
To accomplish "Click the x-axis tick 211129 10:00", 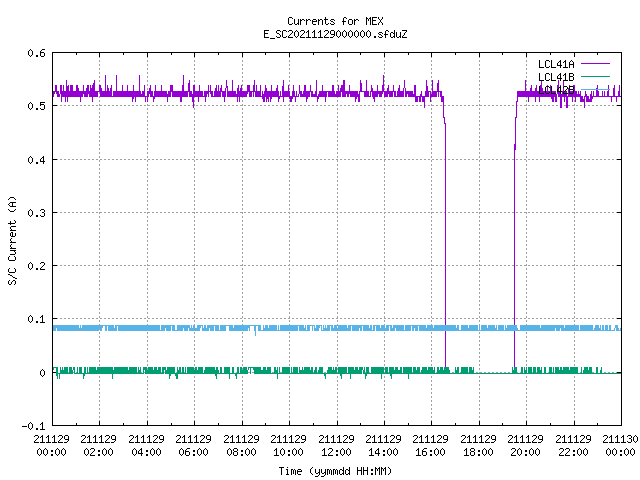I will click(x=288, y=446).
